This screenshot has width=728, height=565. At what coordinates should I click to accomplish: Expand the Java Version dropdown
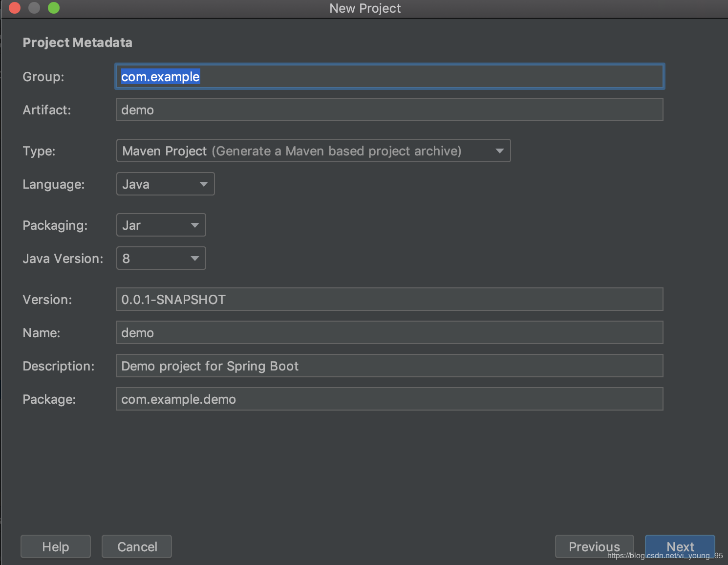click(x=161, y=259)
